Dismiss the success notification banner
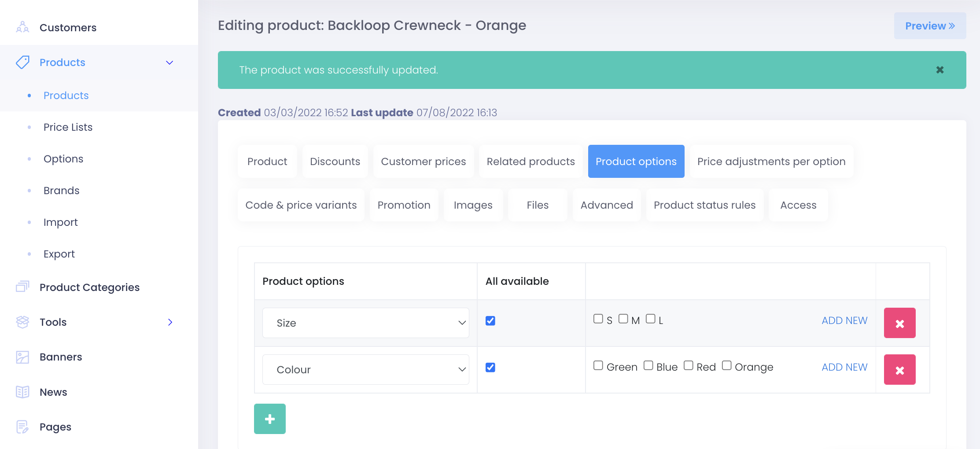 pyautogui.click(x=940, y=70)
